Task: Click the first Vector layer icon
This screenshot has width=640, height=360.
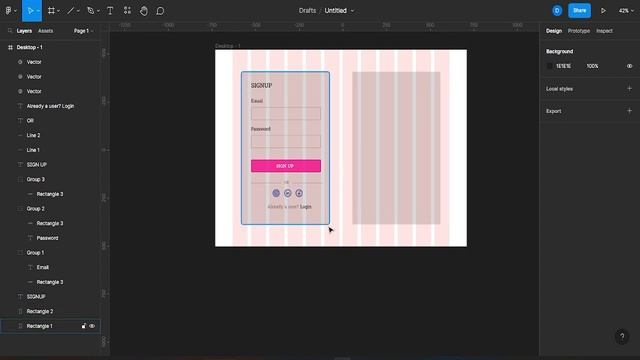Action: click(20, 62)
